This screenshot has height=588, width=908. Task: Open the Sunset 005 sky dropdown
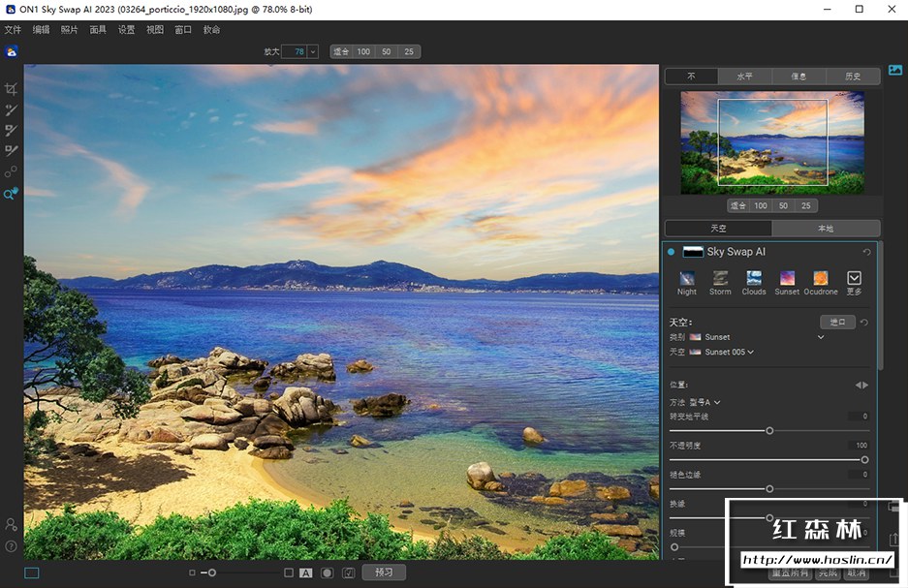pos(750,352)
